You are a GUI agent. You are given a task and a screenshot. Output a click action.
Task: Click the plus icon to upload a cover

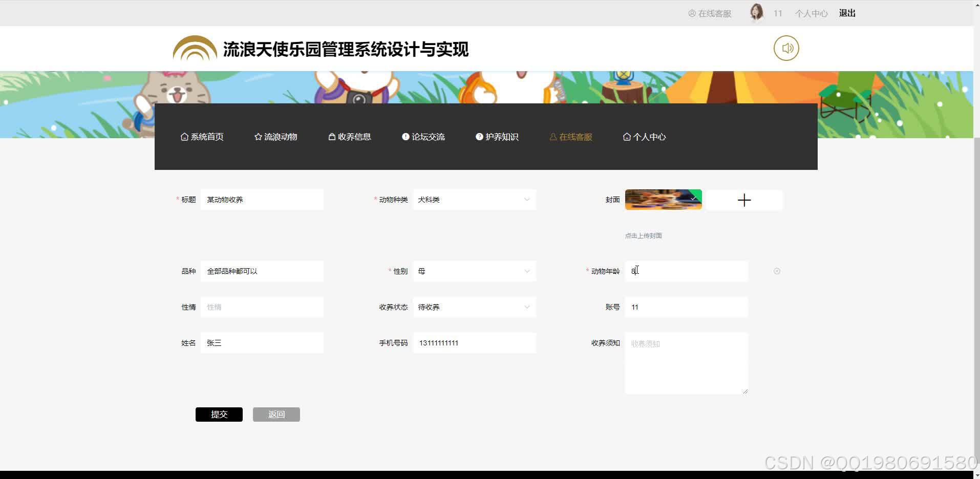744,200
